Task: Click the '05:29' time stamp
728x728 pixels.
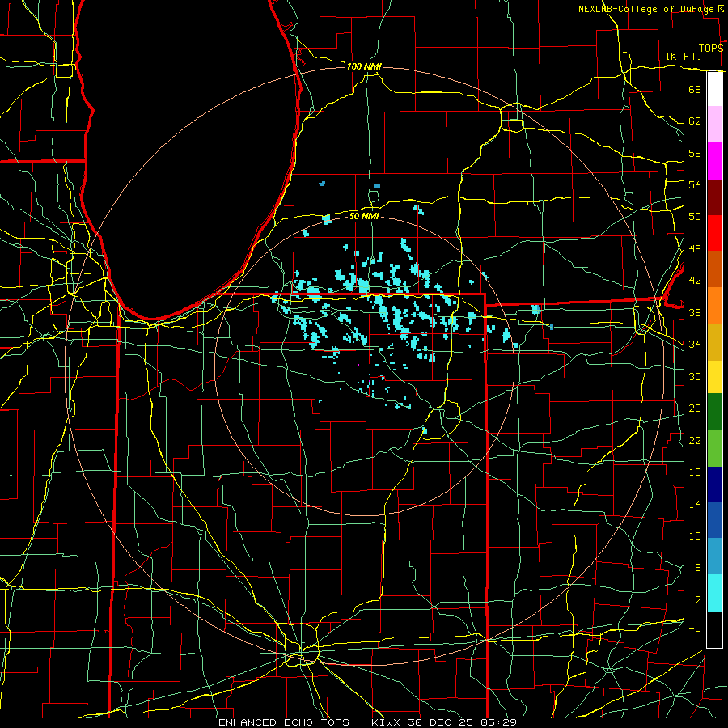Action: pyautogui.click(x=498, y=722)
